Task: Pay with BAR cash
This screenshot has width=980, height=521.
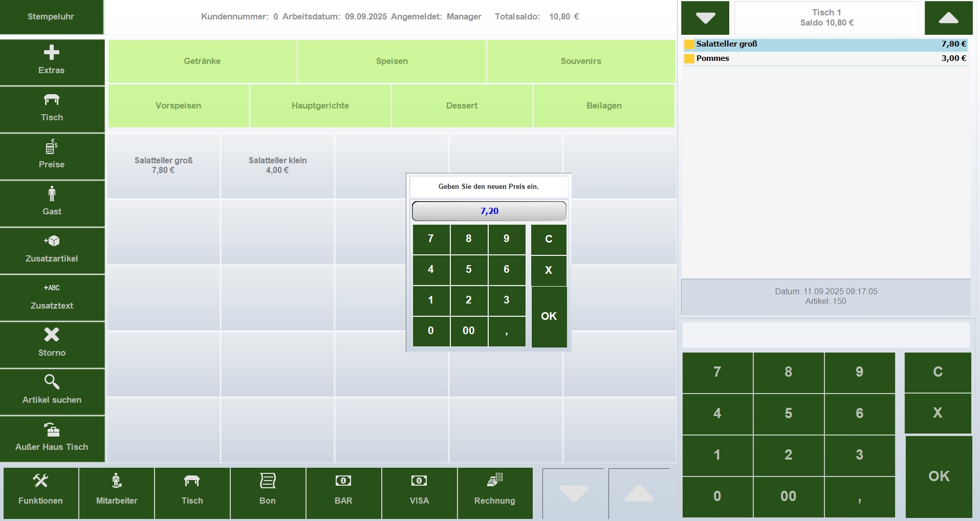Action: point(343,493)
